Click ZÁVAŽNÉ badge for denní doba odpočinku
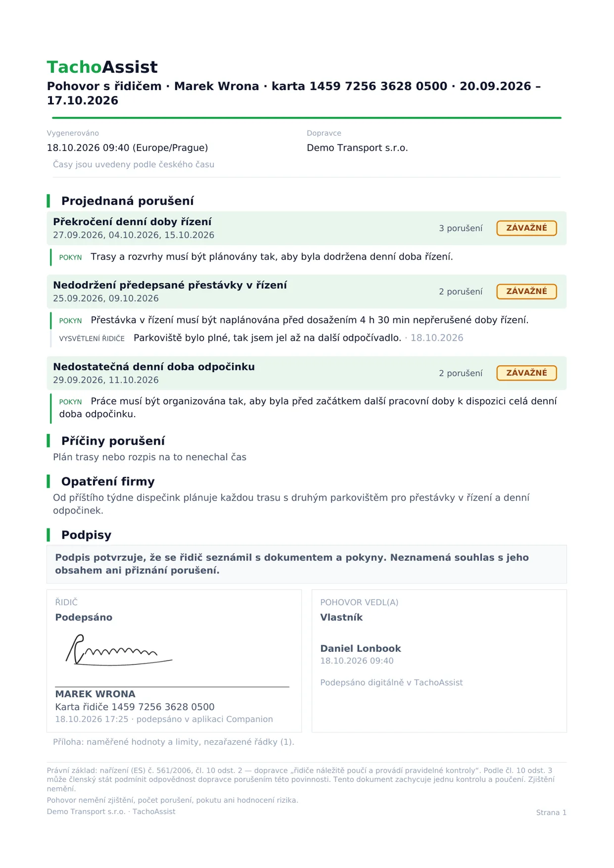This screenshot has width=614, height=868. coord(526,373)
